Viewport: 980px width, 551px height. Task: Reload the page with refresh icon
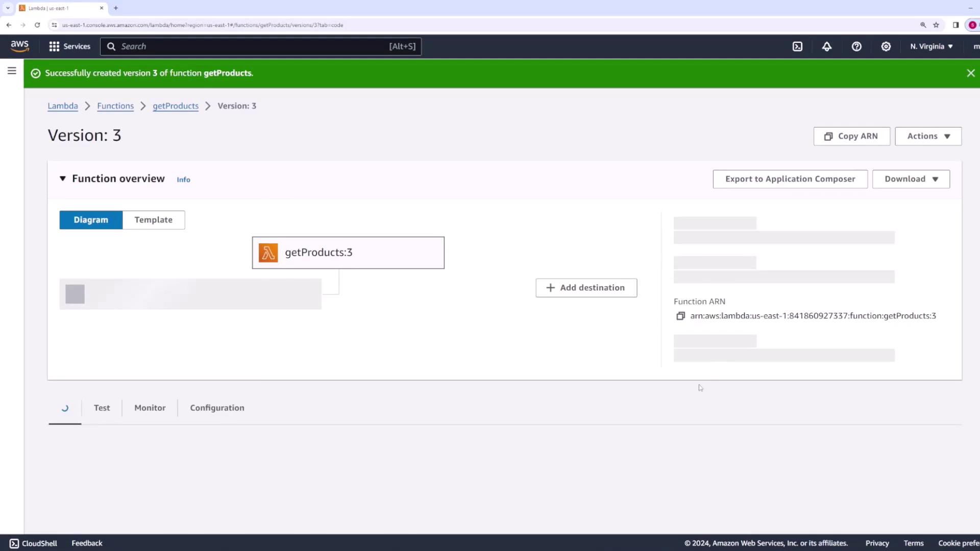(37, 25)
